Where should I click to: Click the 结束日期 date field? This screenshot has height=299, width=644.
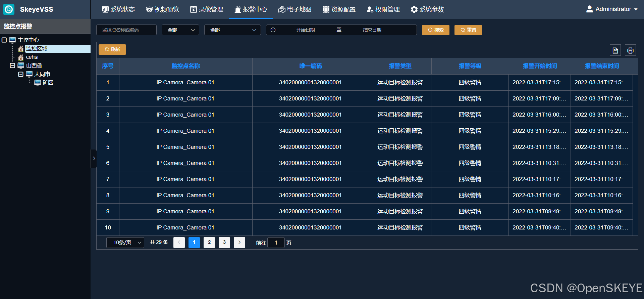pos(372,30)
